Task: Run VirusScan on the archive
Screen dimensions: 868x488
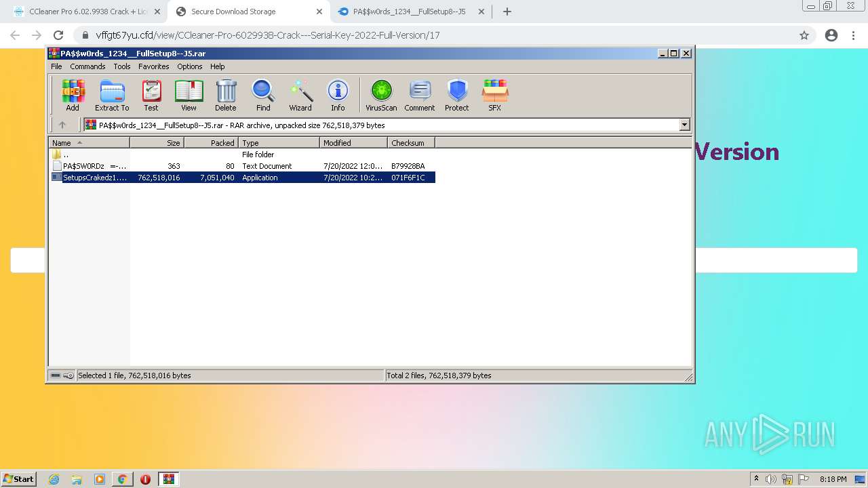Action: click(381, 95)
